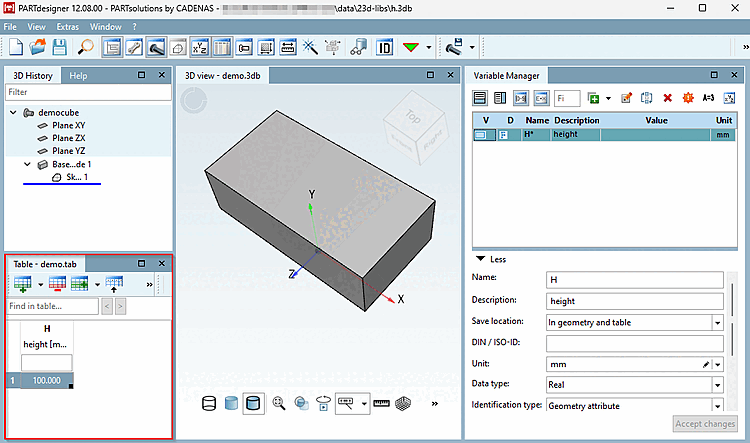This screenshot has width=750, height=443.
Task: Open the Save location dropdown
Action: (717, 322)
